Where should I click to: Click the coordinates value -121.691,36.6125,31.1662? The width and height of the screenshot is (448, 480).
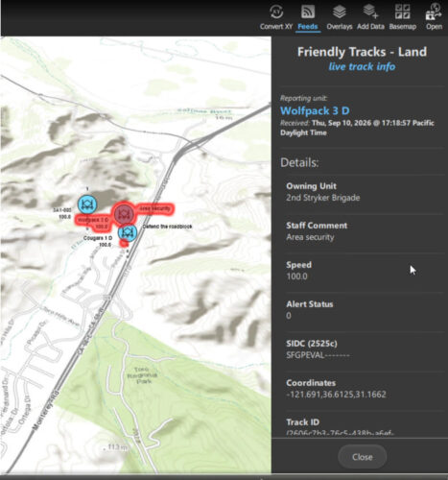pyautogui.click(x=336, y=395)
